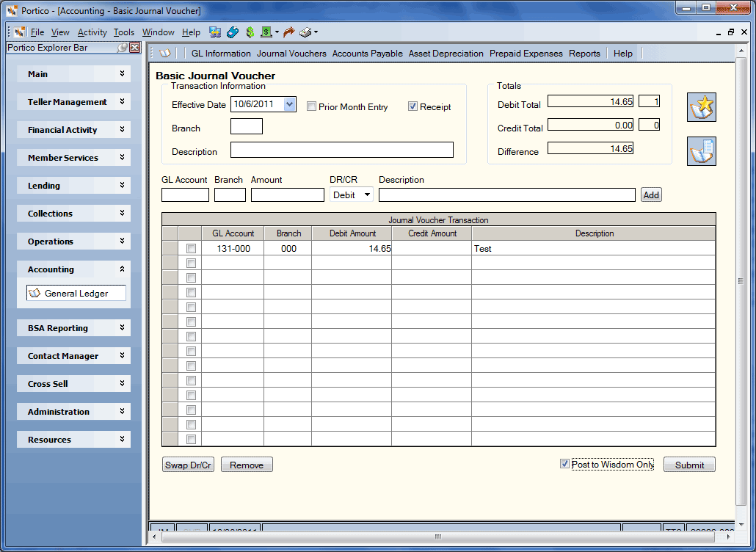Click the book icon with gold star
This screenshot has height=552, width=756.
[701, 107]
